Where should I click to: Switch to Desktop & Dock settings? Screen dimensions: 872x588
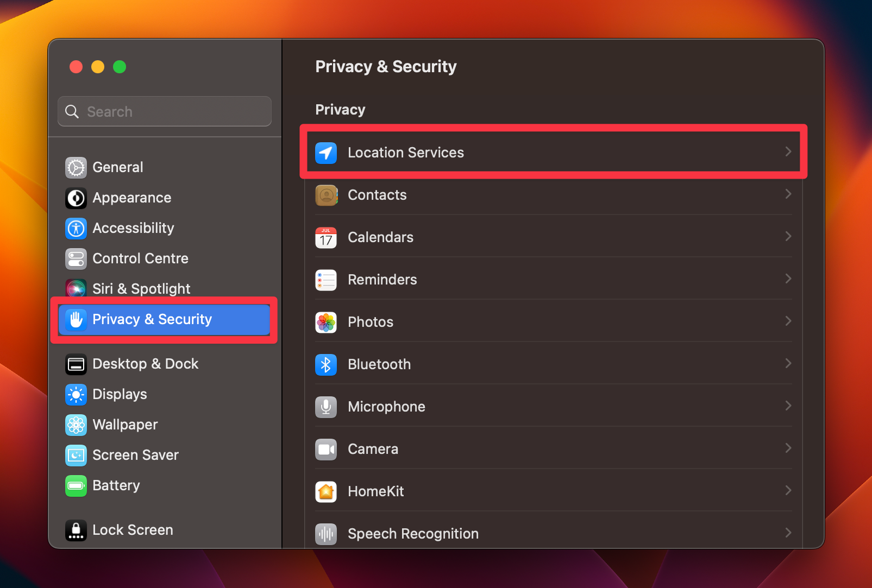click(x=145, y=364)
